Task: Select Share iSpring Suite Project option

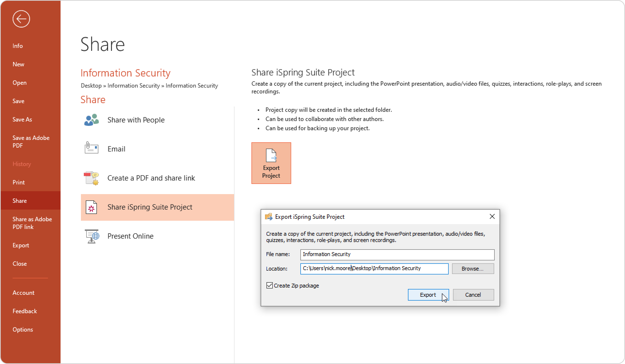Action: [157, 207]
